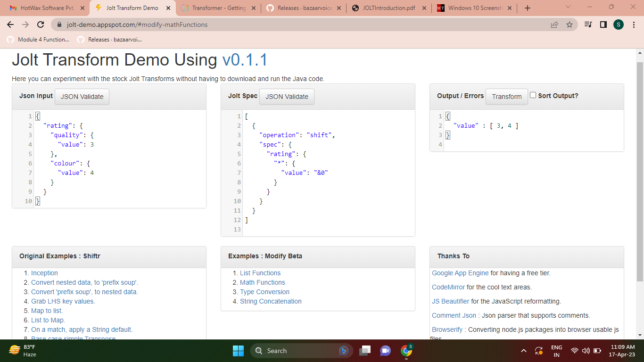The image size is (644, 362).
Task: Open Grab LHS key values example
Action: point(63,301)
